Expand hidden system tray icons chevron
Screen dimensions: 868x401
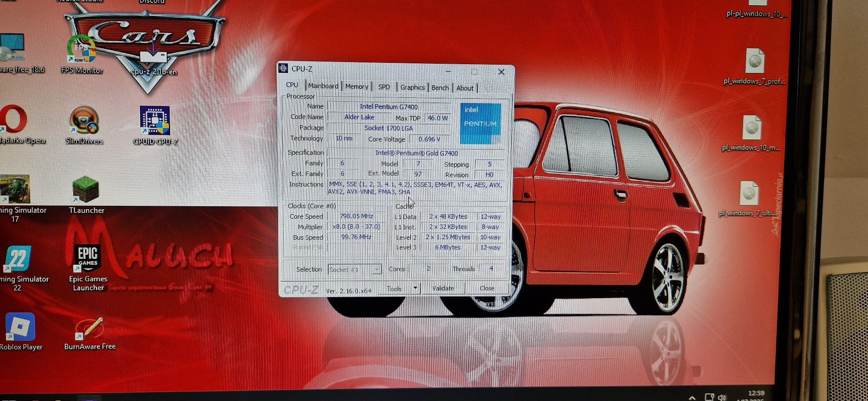click(692, 397)
